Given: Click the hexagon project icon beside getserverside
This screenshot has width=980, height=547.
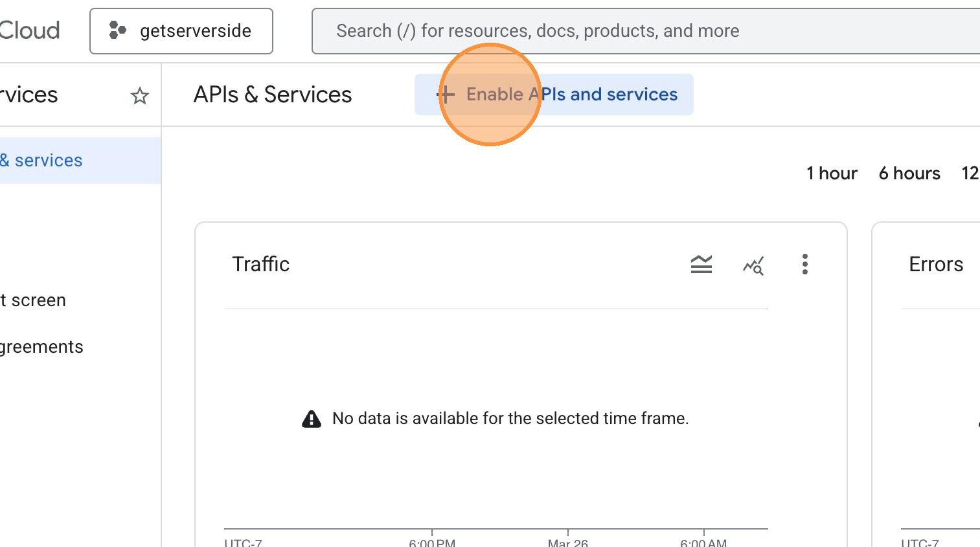Looking at the screenshot, I should (x=117, y=30).
